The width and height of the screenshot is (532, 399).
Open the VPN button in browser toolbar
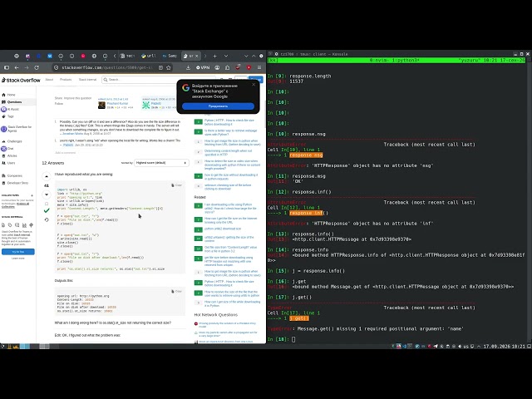point(203,67)
